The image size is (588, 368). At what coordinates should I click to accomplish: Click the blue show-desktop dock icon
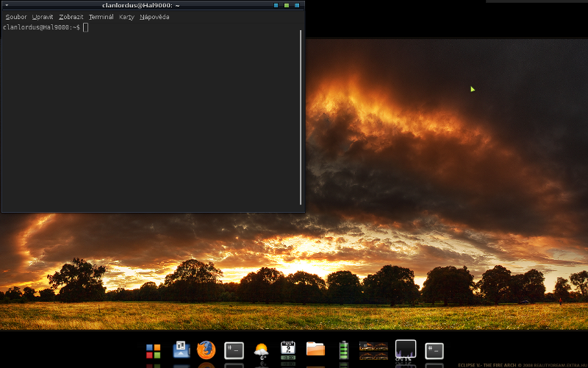click(181, 349)
